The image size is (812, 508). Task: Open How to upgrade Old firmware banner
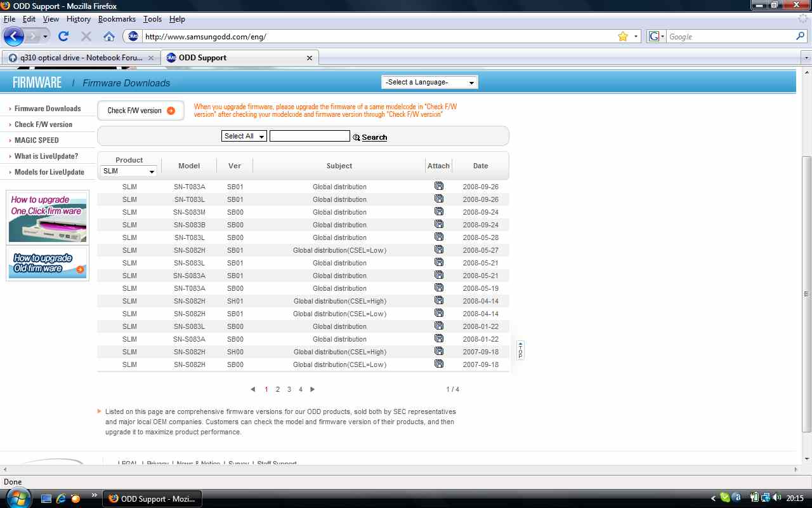(47, 264)
